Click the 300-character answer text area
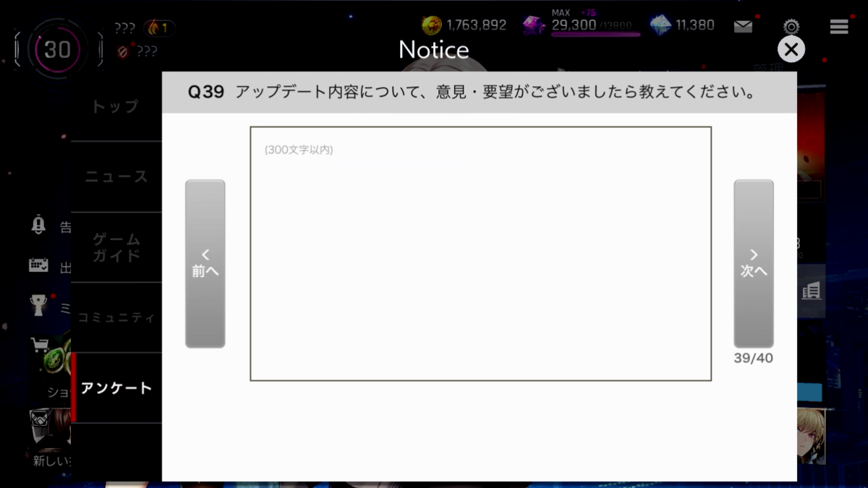868x488 pixels. click(x=481, y=254)
